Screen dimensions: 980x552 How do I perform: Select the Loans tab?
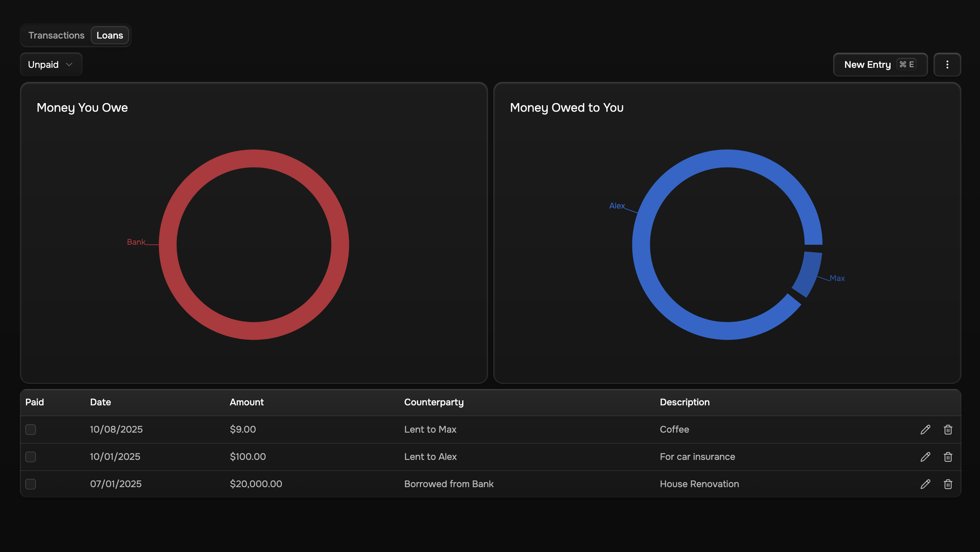tap(110, 35)
